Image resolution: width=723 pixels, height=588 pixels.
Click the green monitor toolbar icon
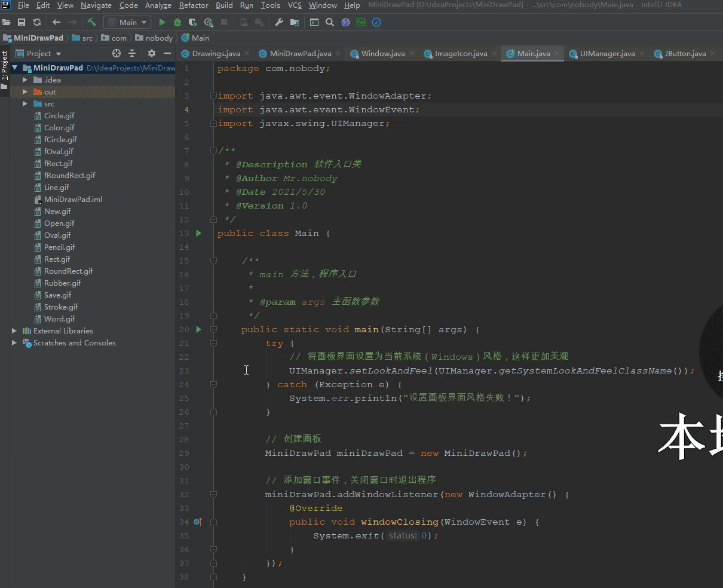(x=361, y=22)
